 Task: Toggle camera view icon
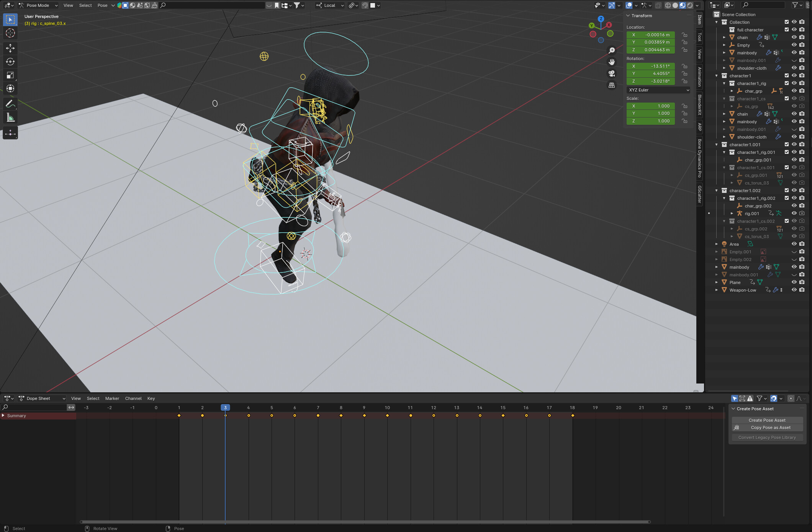(x=612, y=73)
